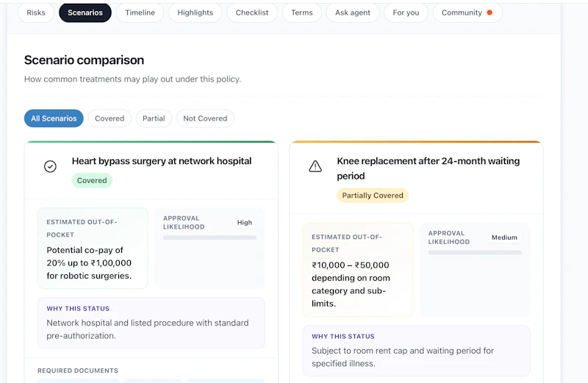Click the ₹10,000 – ₹50,000 estimate text
Image resolution: width=588 pixels, height=383 pixels.
pyautogui.click(x=351, y=284)
